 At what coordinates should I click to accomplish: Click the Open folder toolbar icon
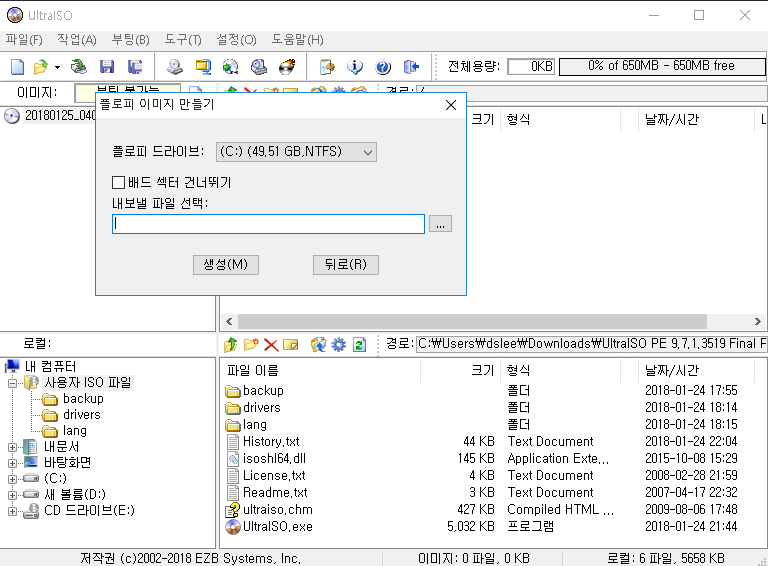(41, 67)
